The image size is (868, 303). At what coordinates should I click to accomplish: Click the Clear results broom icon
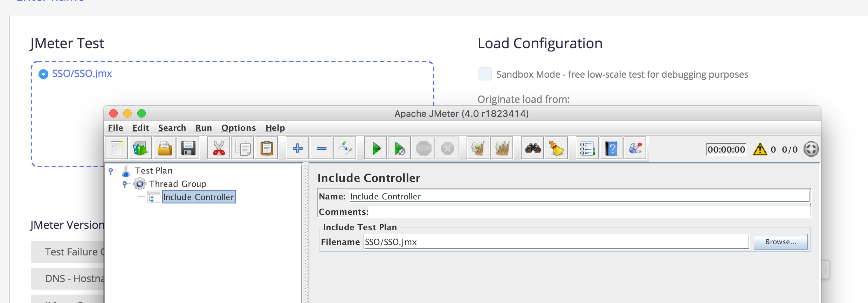[478, 148]
